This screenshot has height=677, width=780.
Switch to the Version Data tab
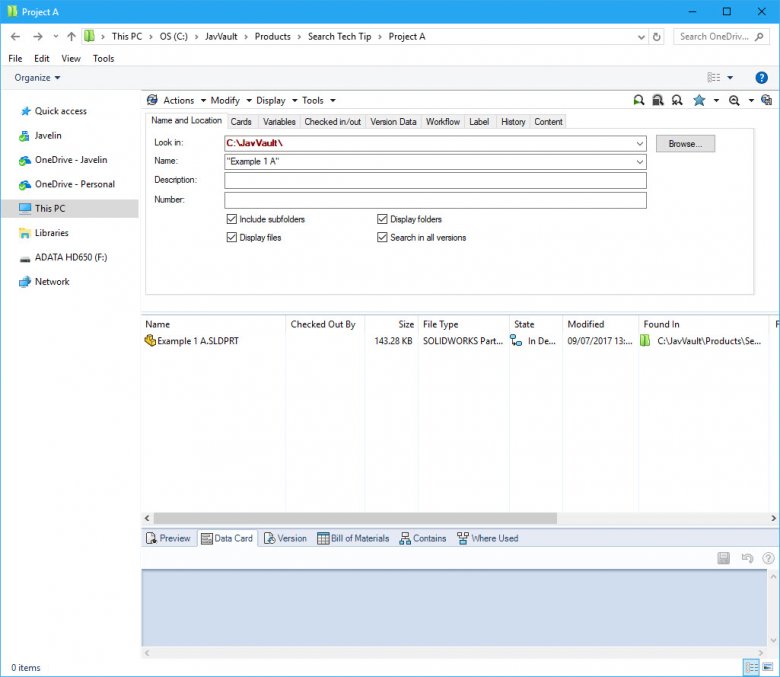pyautogui.click(x=393, y=122)
